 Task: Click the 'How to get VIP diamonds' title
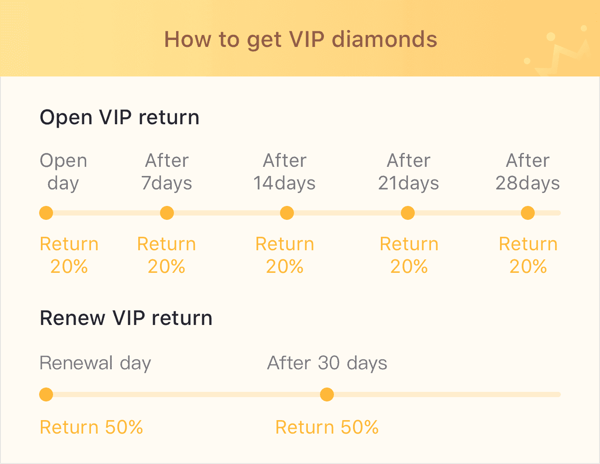tap(300, 40)
